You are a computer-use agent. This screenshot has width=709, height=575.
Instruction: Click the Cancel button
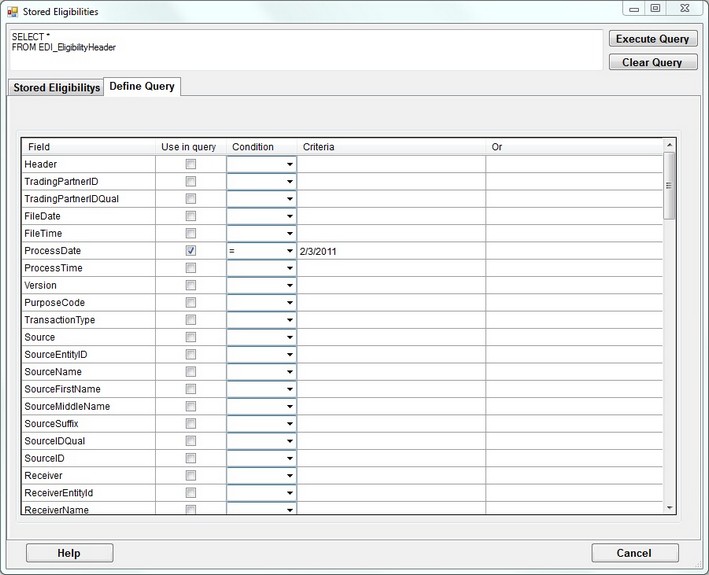pos(634,552)
